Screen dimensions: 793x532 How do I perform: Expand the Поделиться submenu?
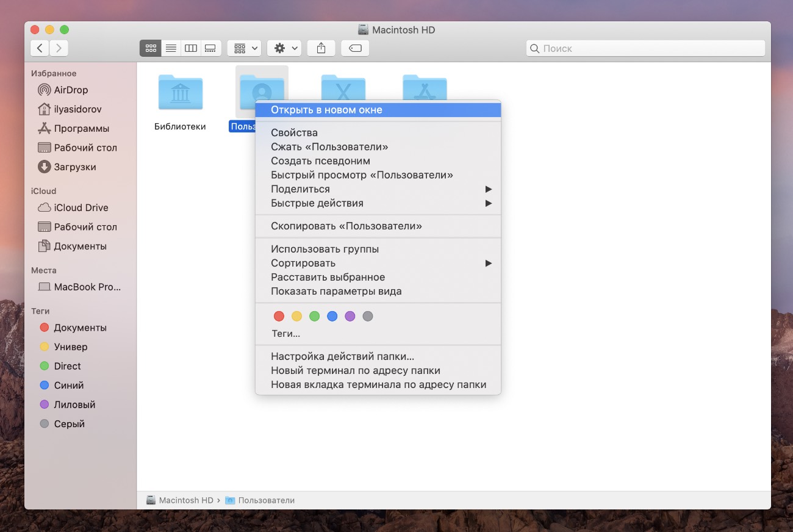[378, 189]
